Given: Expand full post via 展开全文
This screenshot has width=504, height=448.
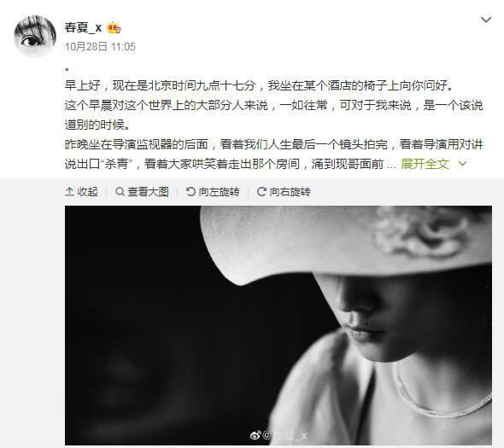Looking at the screenshot, I should pyautogui.click(x=425, y=164).
